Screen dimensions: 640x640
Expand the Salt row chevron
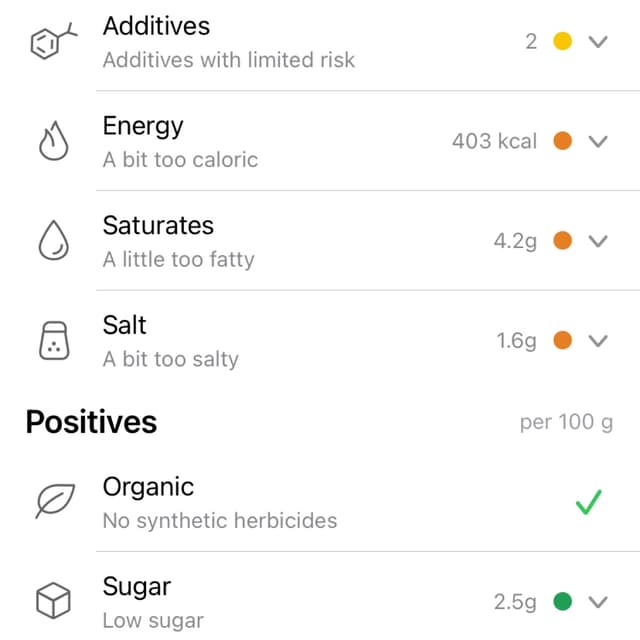coord(598,340)
